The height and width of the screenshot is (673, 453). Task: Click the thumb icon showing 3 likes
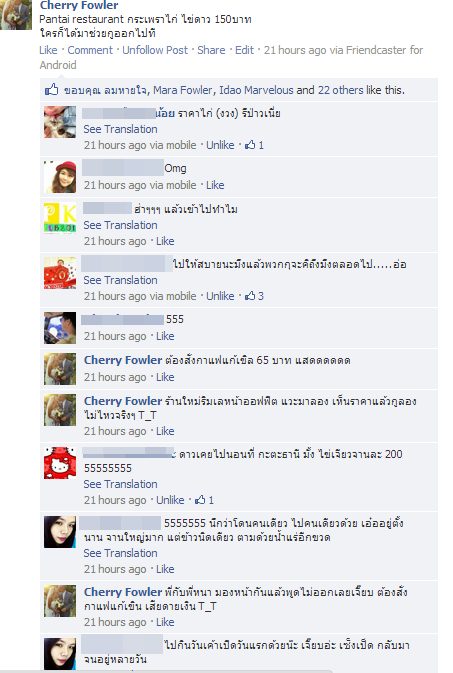click(x=250, y=296)
